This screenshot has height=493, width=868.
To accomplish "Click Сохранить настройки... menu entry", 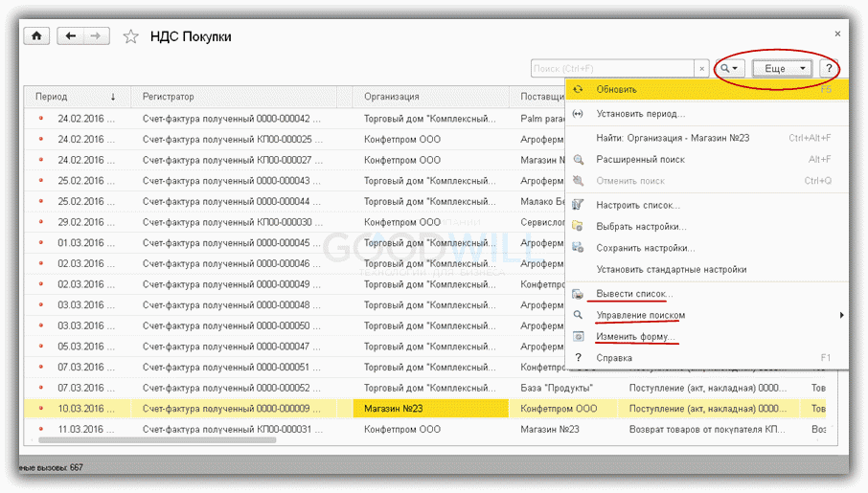I will pyautogui.click(x=645, y=247).
